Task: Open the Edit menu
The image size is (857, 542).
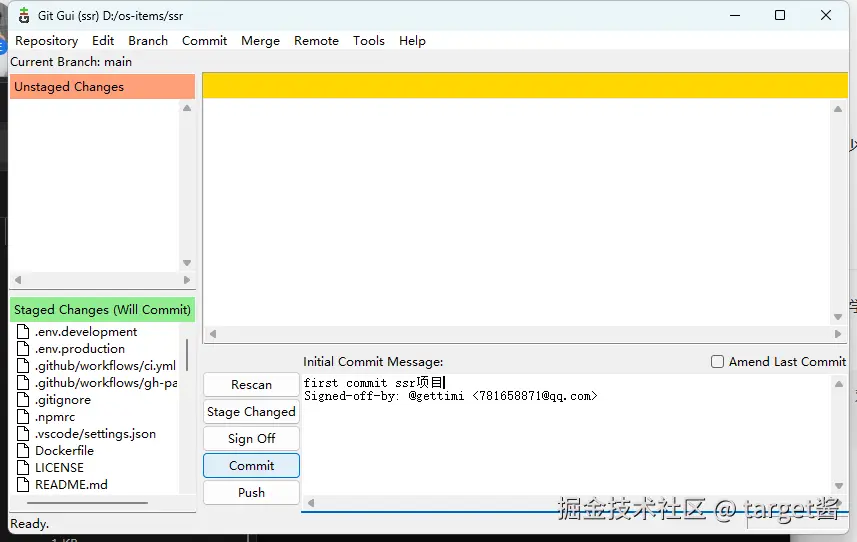Action: [103, 40]
